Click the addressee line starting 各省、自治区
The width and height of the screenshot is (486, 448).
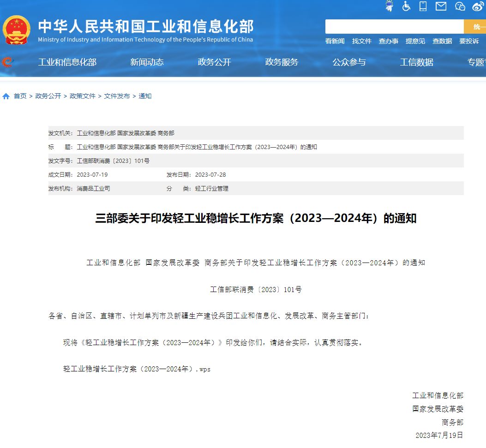point(209,316)
